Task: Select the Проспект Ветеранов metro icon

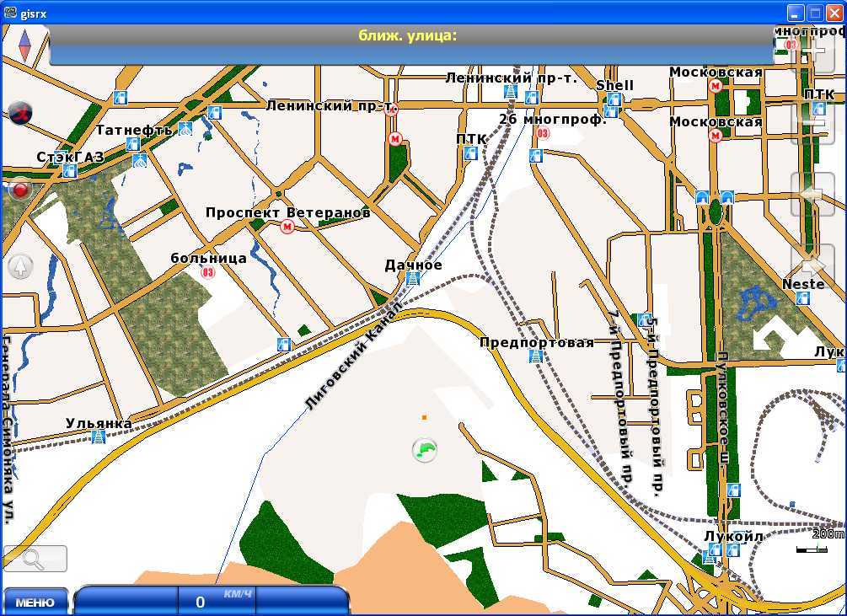Action: tap(287, 228)
